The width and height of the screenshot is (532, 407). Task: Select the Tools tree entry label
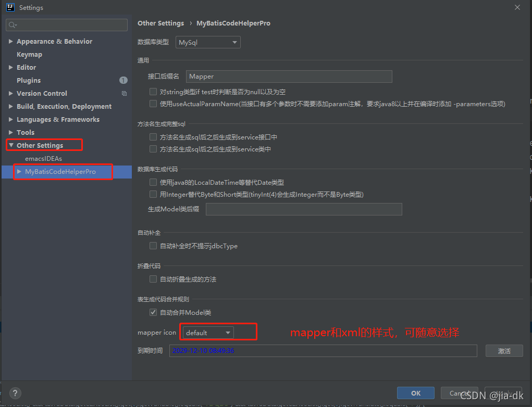coord(26,132)
